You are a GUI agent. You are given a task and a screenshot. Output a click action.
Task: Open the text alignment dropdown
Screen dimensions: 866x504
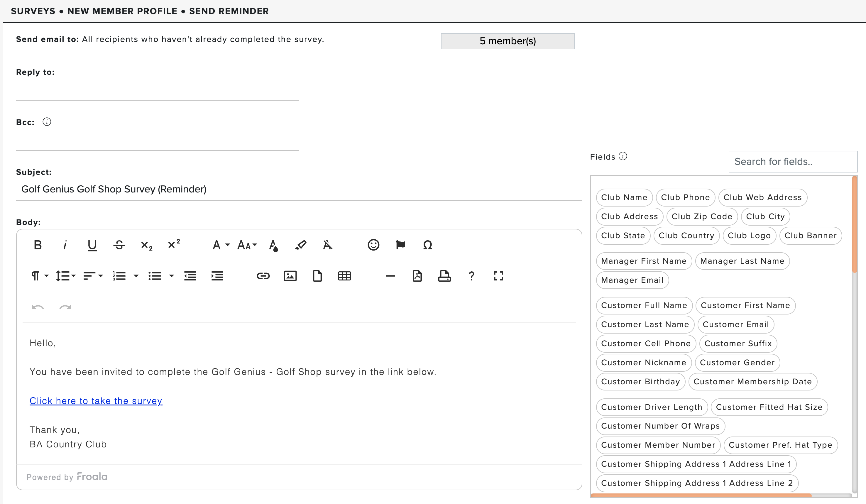click(x=93, y=276)
